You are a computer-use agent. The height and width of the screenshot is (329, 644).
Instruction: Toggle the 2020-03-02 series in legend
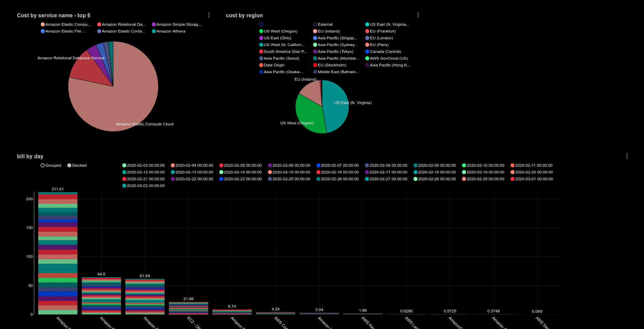tap(144, 186)
